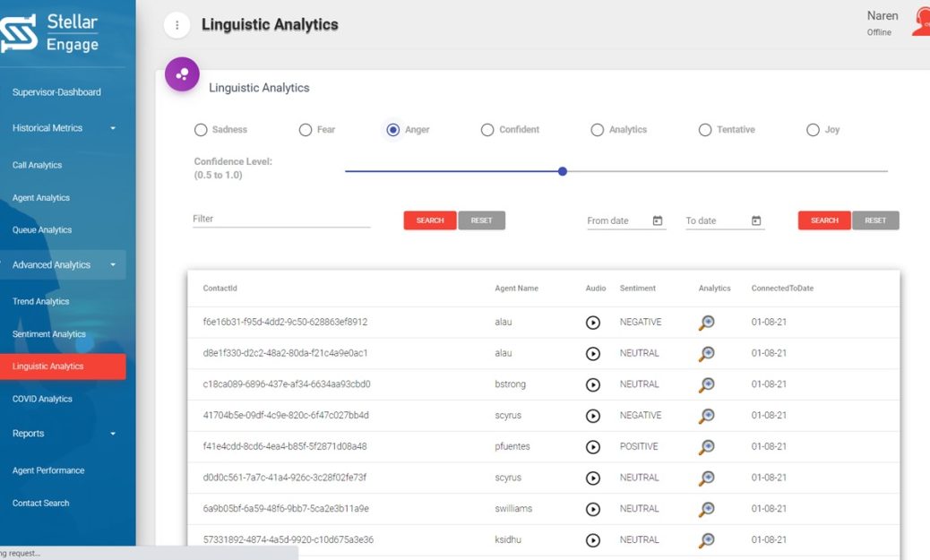Image resolution: width=930 pixels, height=560 pixels.
Task: Go to Sentiment Analytics page
Action: coord(49,334)
